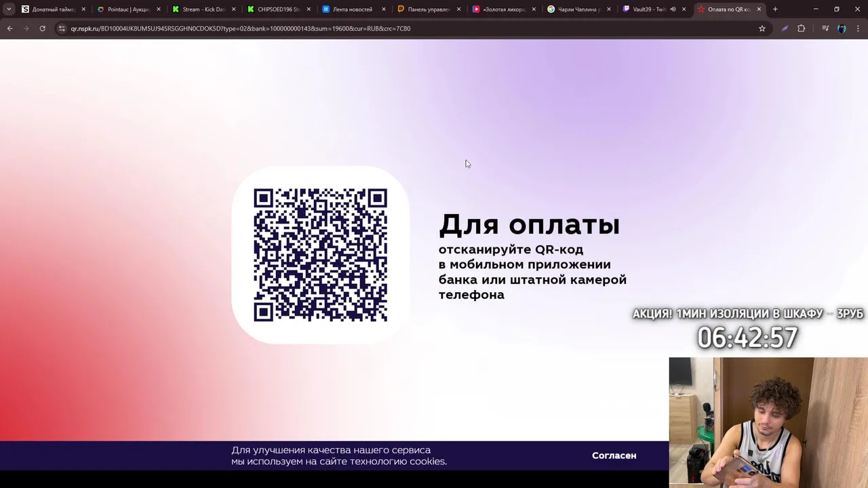Close the Панель управления tab
This screenshot has height=488, width=868.
tap(458, 9)
